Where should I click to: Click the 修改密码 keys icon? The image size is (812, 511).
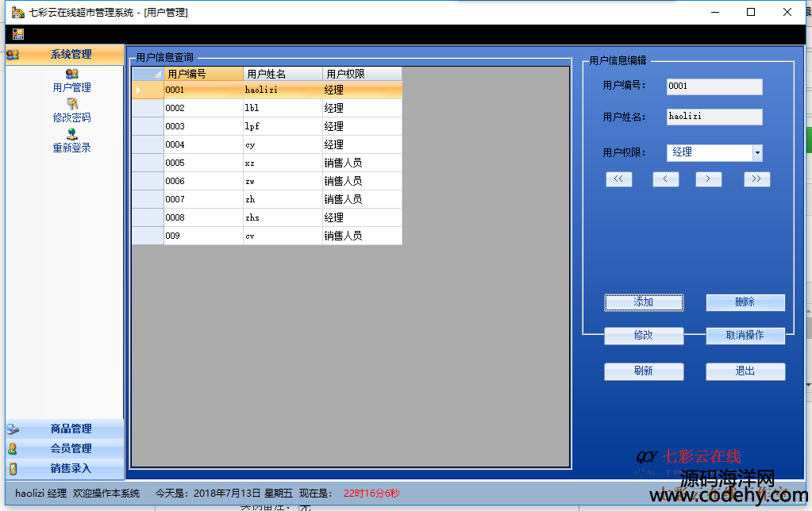71,104
